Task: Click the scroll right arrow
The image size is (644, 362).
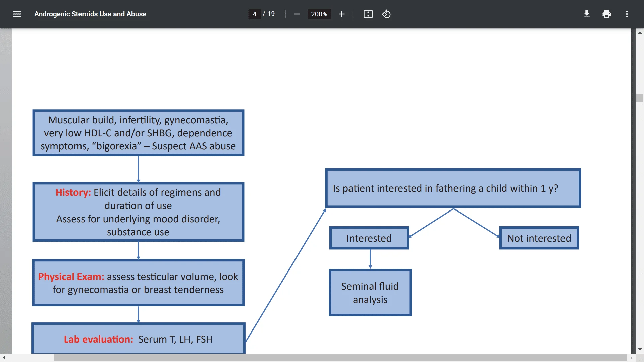Action: point(631,358)
